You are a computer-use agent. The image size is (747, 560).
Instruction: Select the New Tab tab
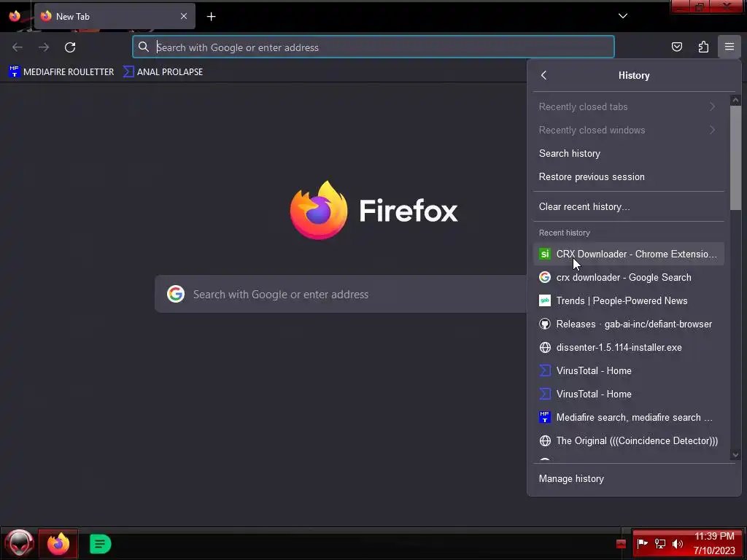[115, 16]
